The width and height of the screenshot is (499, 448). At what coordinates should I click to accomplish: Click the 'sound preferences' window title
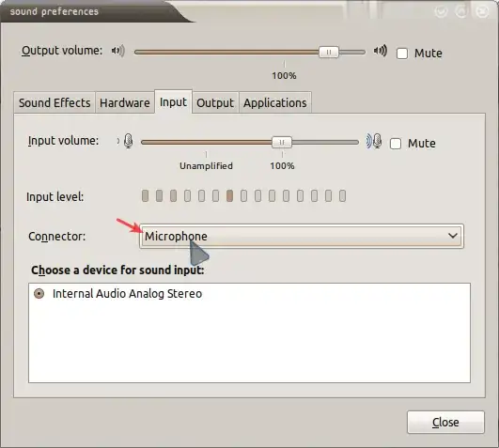point(55,12)
